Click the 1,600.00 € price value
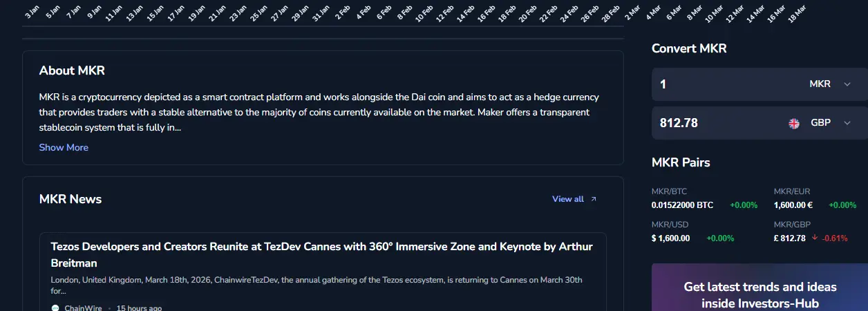This screenshot has width=868, height=311. tap(793, 205)
